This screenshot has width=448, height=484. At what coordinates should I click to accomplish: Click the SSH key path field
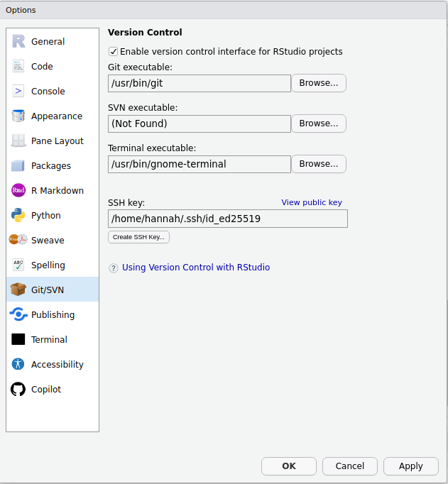227,219
